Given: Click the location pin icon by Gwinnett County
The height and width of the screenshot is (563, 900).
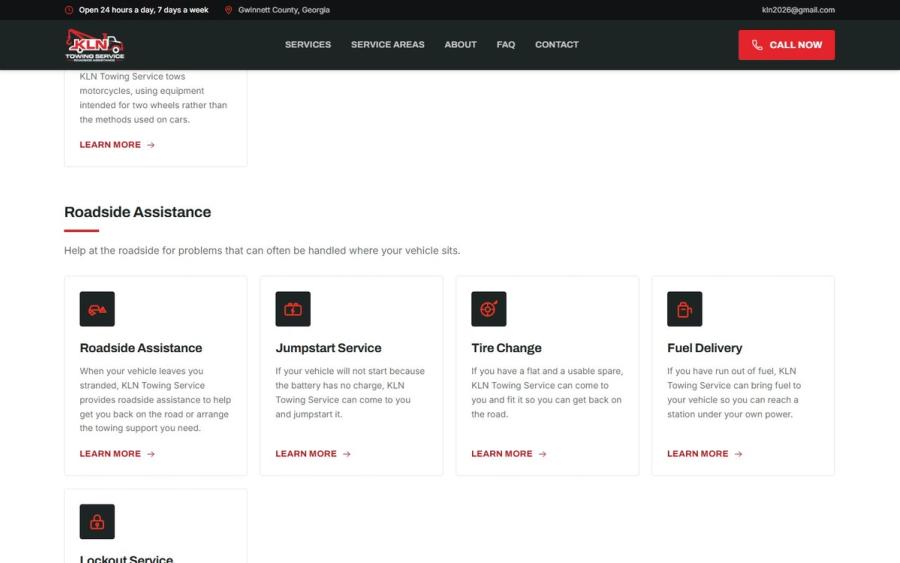Looking at the screenshot, I should pyautogui.click(x=228, y=10).
